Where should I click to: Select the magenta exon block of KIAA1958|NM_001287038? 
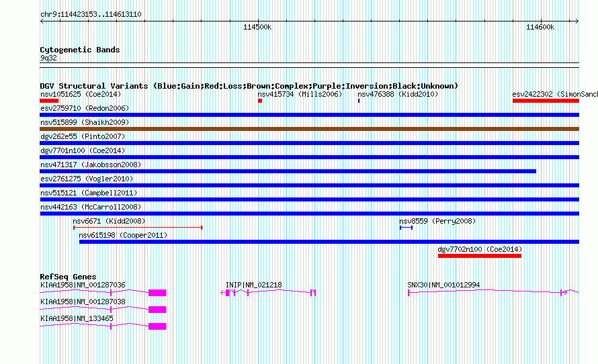coord(157,310)
